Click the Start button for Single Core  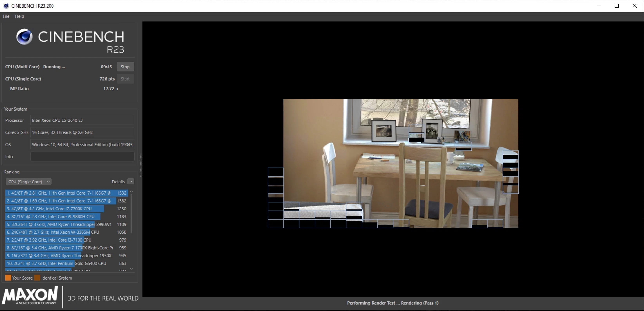pos(125,79)
